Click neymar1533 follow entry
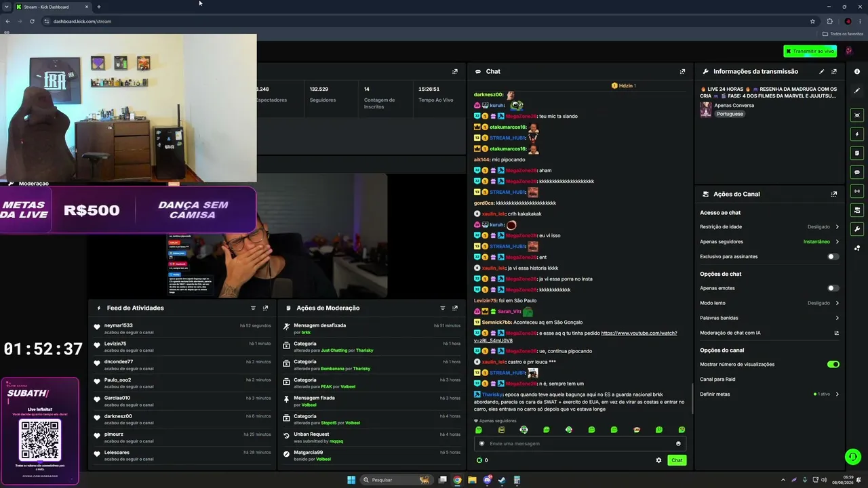The width and height of the screenshot is (868, 488). (182, 329)
